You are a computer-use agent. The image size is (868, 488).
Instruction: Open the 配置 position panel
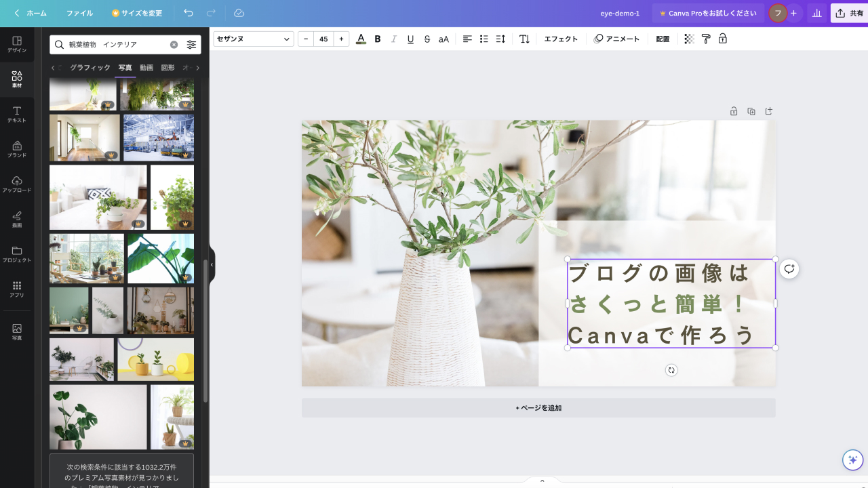[663, 39]
